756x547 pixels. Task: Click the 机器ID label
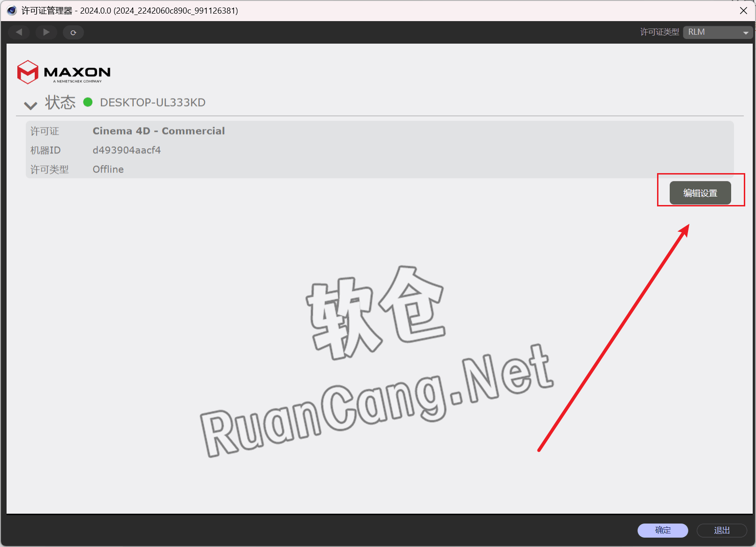(x=45, y=150)
